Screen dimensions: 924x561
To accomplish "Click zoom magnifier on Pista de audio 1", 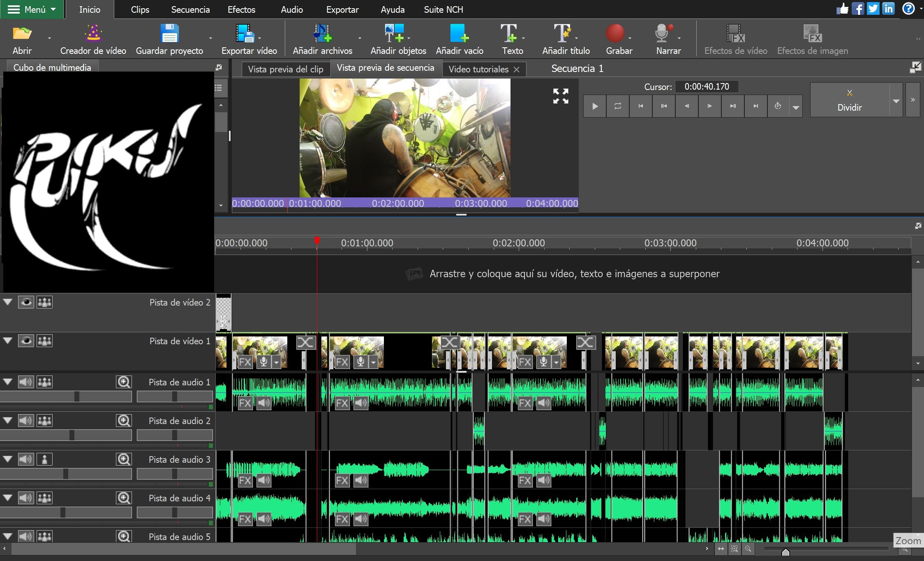I will (124, 382).
